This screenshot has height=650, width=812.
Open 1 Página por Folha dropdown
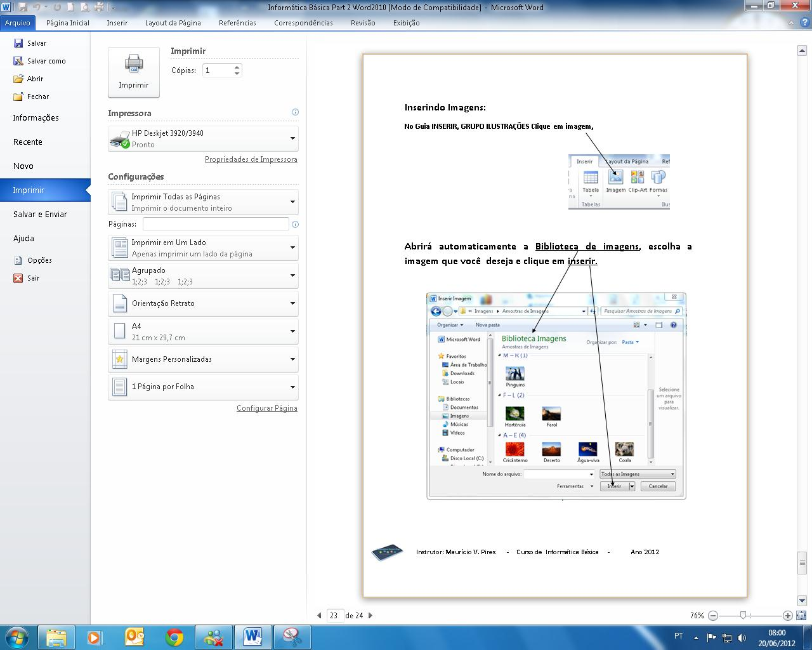[x=204, y=387]
